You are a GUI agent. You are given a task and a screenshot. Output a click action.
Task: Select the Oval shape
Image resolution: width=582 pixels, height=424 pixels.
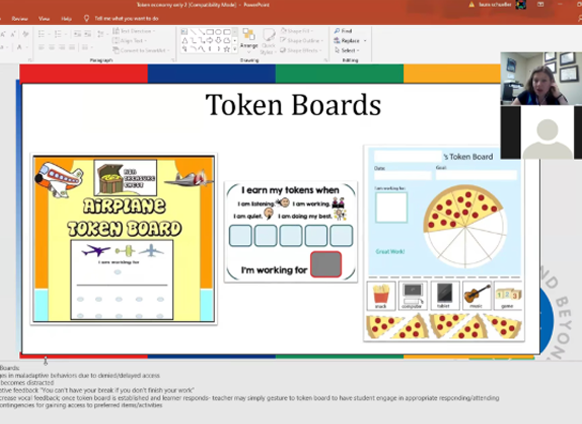(218, 32)
